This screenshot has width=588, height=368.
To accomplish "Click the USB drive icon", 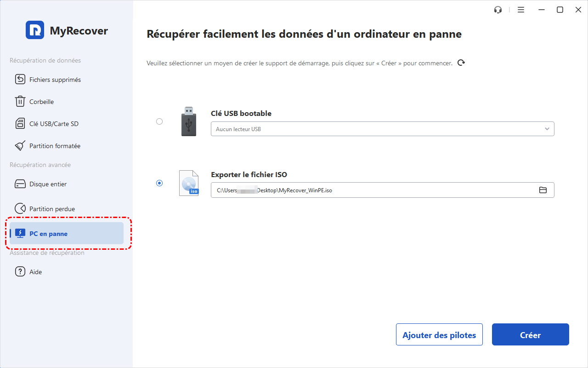I will pyautogui.click(x=188, y=121).
